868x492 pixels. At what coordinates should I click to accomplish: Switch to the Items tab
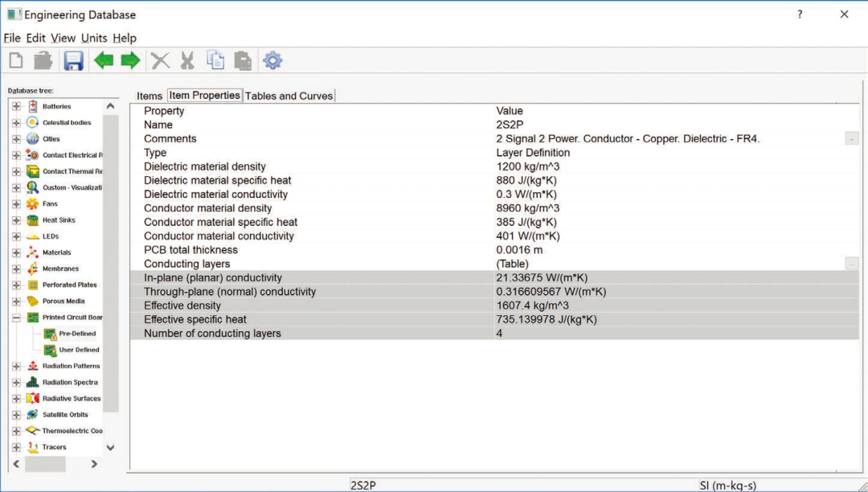[149, 96]
